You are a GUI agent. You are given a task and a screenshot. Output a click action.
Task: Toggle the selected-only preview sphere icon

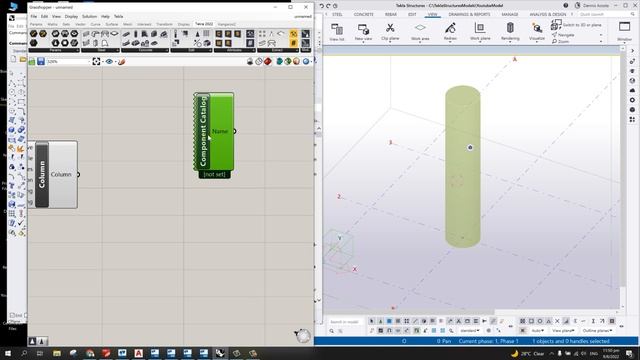pyautogui.click(x=296, y=61)
